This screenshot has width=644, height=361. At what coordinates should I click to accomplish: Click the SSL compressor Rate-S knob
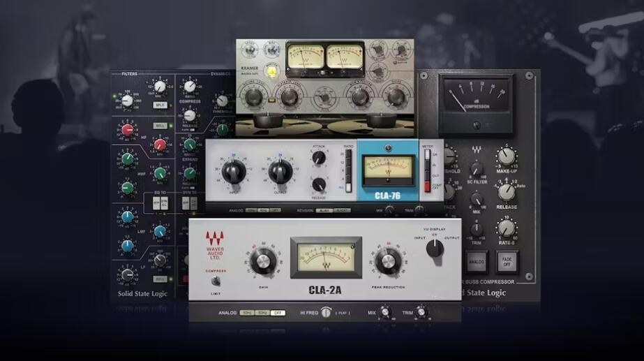507,228
